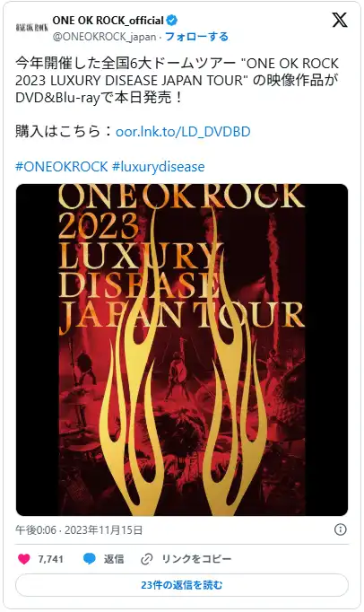Open the #luxurydisease hashtag
The image size is (364, 612).
158,166
